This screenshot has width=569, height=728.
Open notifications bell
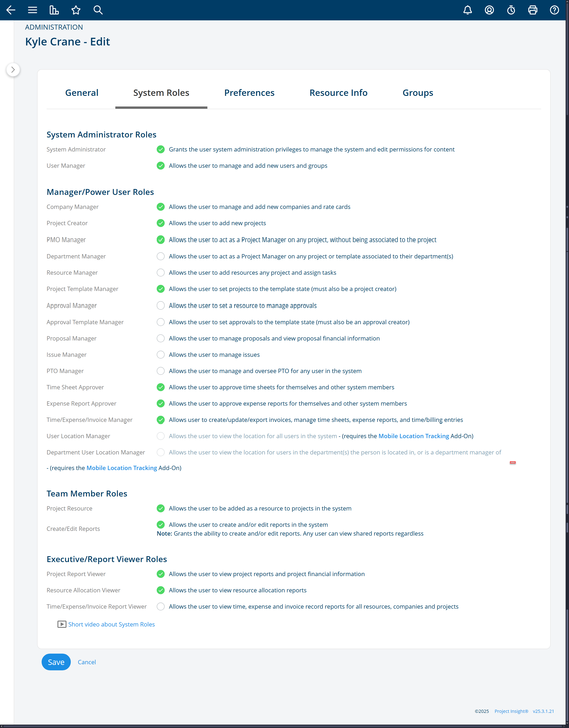[x=468, y=10]
